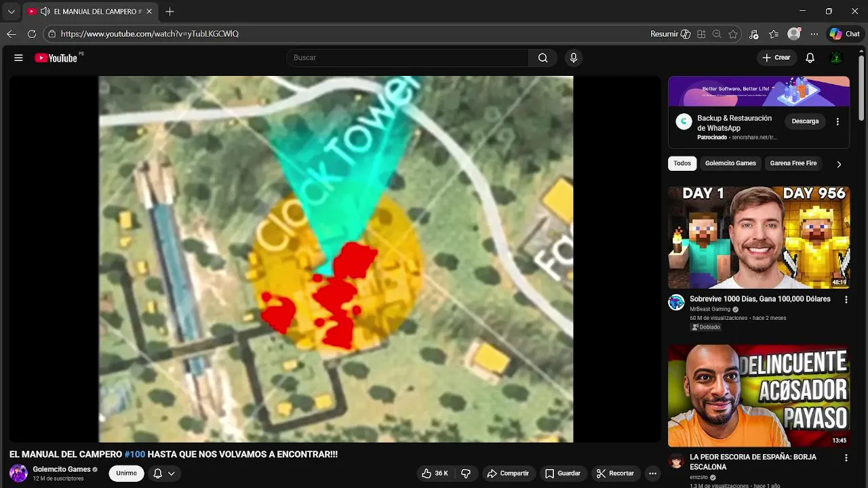The width and height of the screenshot is (868, 488).
Task: Open the Delincuente Acosador Payaso thumbnail
Action: pos(759,396)
